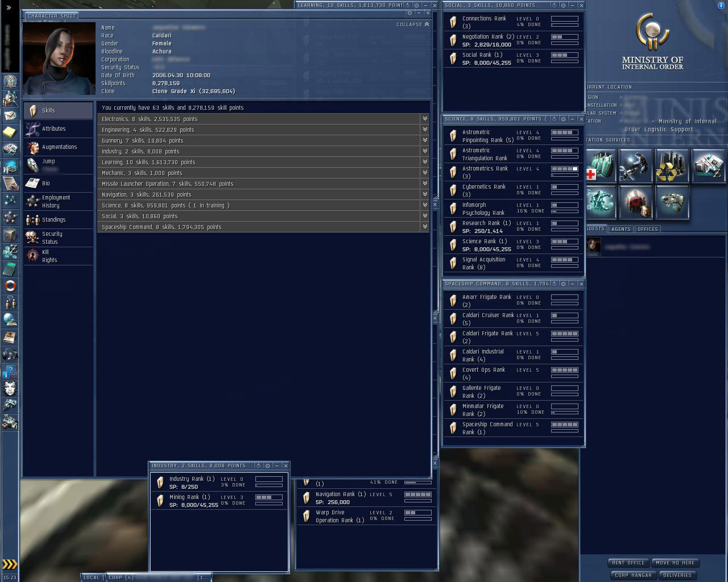Open the Local chat channel tab
Screen dimensions: 728x582
(x=93, y=577)
